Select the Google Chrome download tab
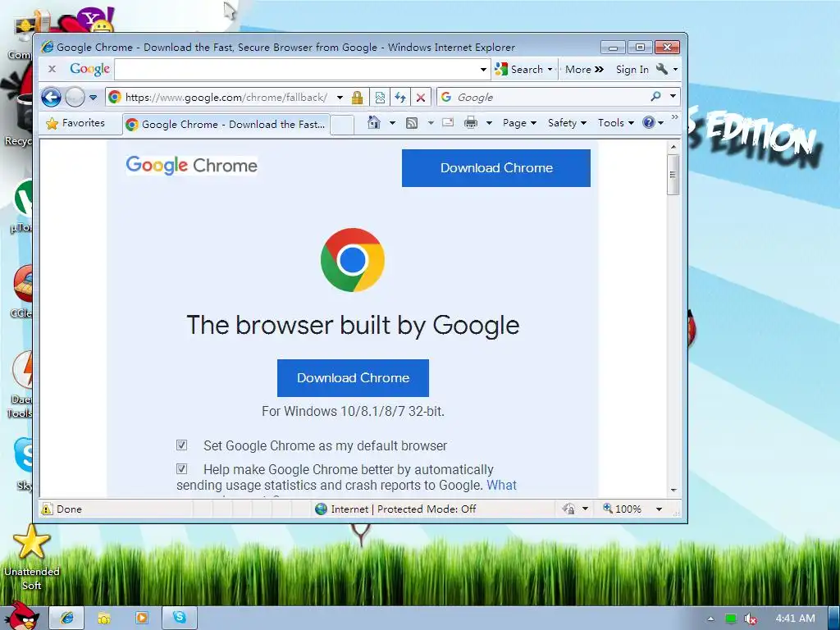 click(226, 125)
